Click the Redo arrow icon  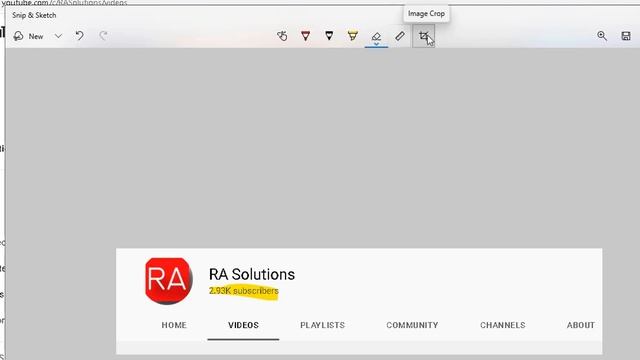103,36
